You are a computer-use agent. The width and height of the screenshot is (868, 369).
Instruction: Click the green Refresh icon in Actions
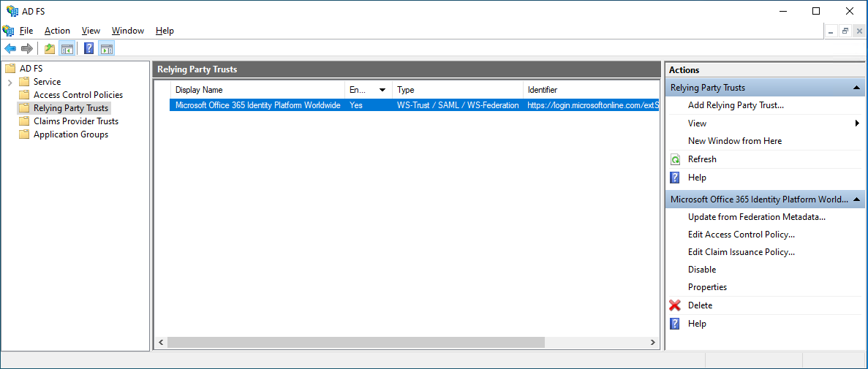point(675,159)
